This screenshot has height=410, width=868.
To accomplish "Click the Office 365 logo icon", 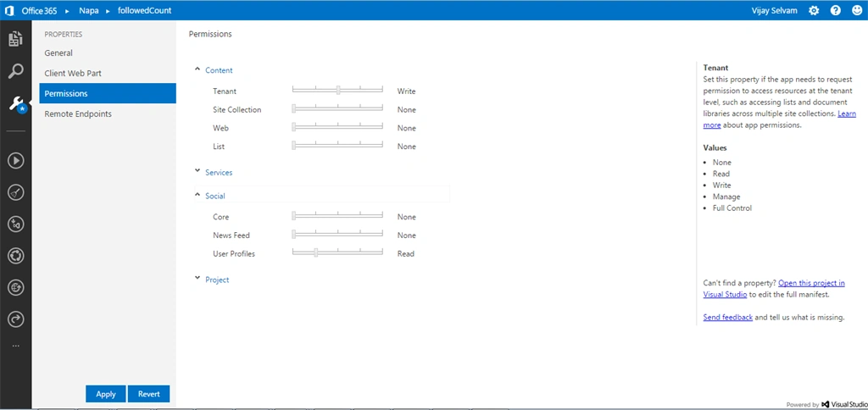I will coord(8,10).
